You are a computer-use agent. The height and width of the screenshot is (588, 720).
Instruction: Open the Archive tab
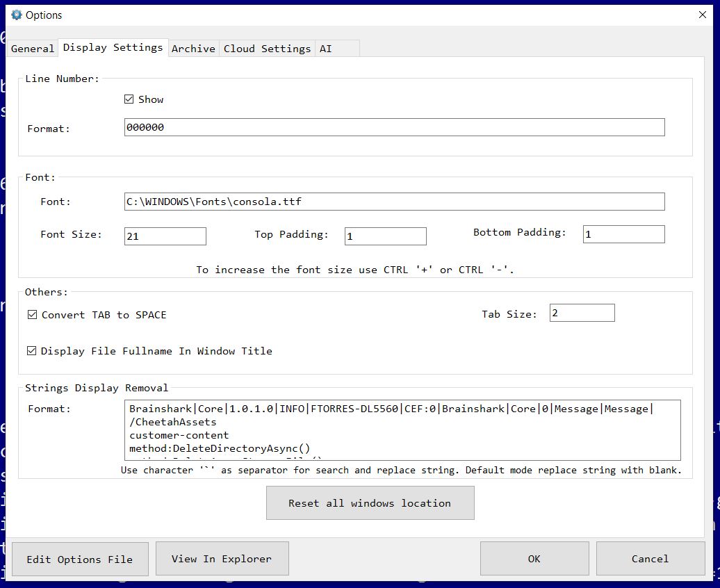click(x=193, y=48)
